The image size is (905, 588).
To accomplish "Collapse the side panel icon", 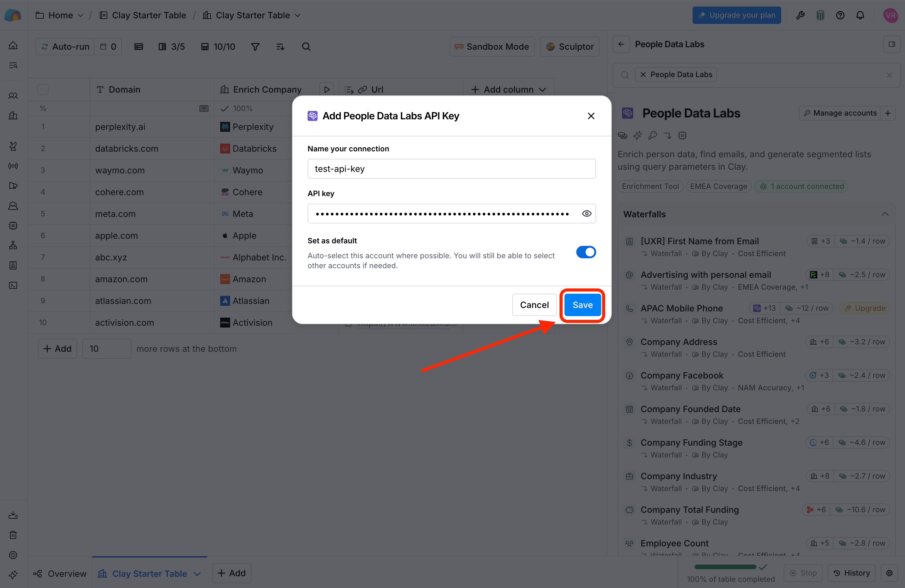I will point(891,44).
